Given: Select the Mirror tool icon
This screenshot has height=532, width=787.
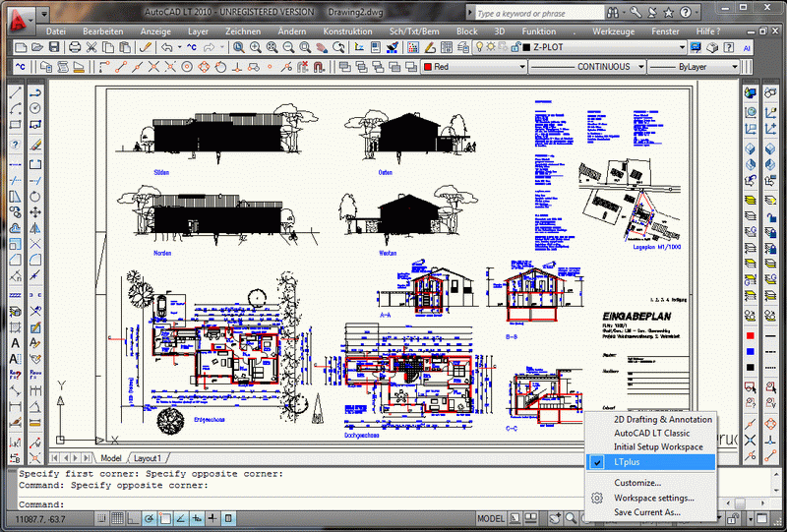Looking at the screenshot, I should click(35, 228).
